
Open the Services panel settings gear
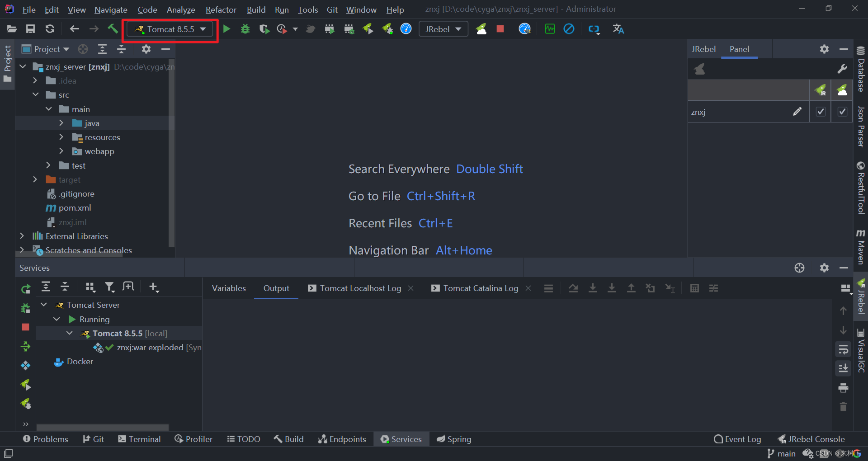coord(824,268)
